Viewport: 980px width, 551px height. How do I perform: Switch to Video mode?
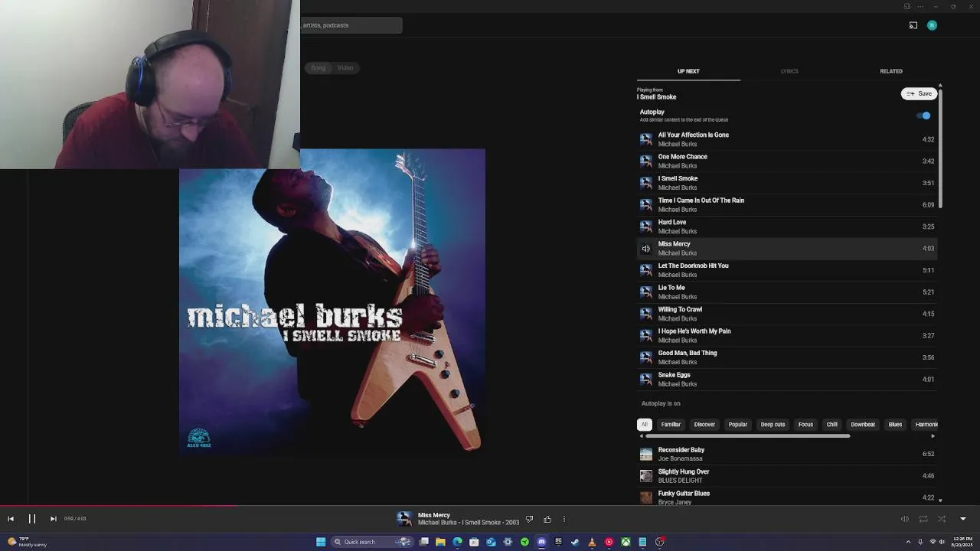point(345,68)
